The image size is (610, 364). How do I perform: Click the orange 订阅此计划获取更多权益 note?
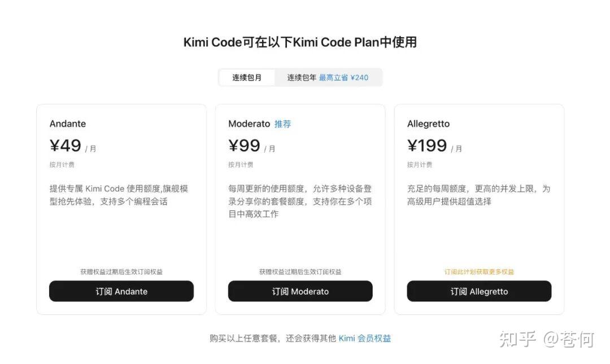click(x=479, y=271)
